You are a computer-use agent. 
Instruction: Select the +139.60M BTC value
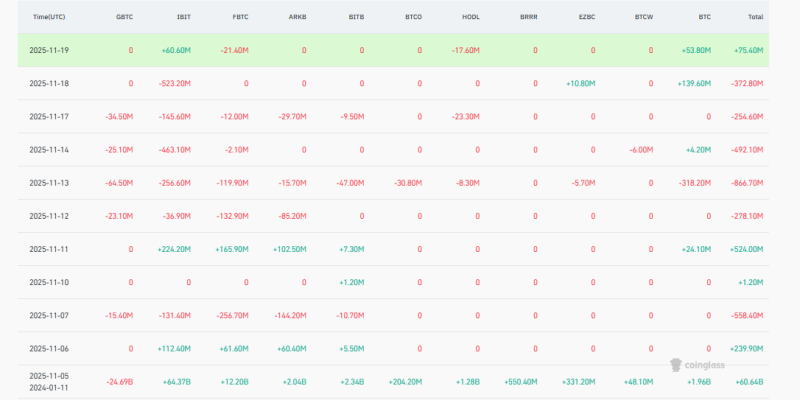pos(693,83)
